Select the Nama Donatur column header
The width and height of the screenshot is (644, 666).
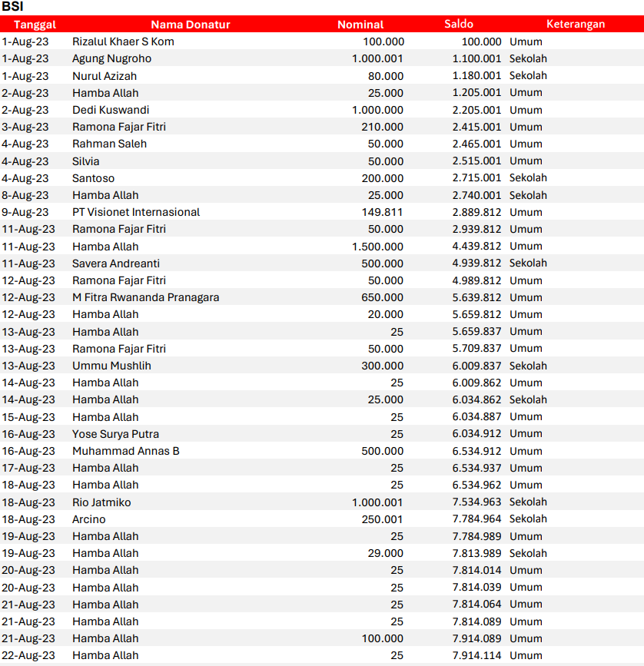pyautogui.click(x=190, y=24)
